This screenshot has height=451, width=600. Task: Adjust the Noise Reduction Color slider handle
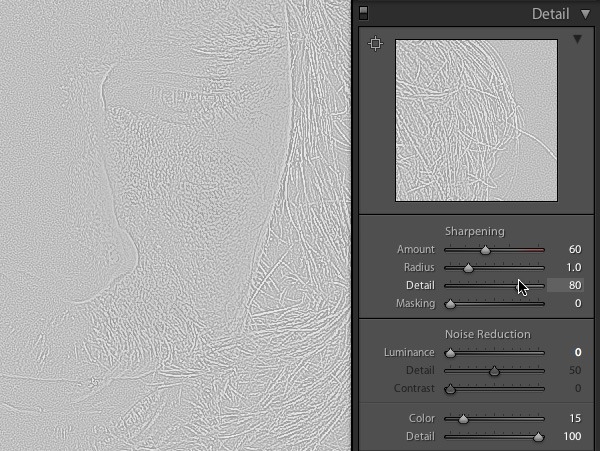point(463,419)
